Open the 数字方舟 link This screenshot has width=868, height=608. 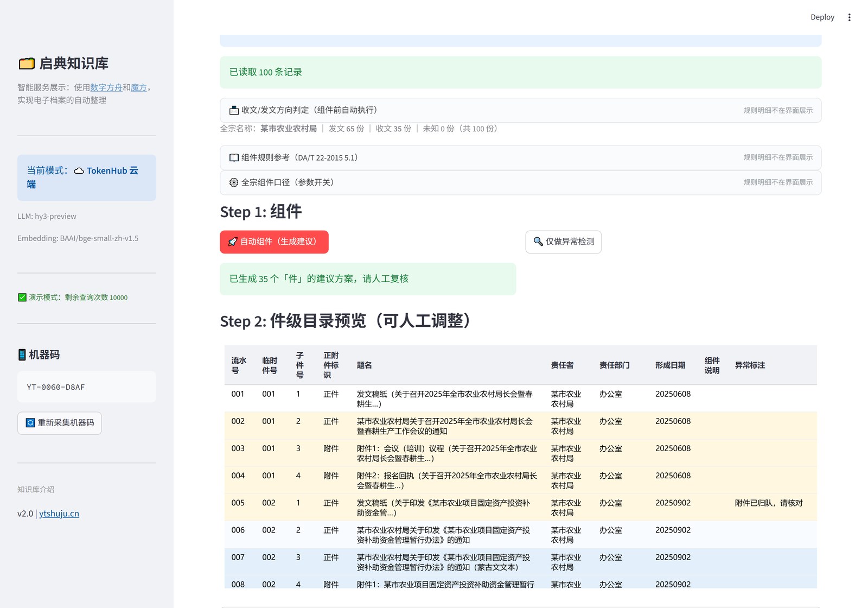point(106,87)
